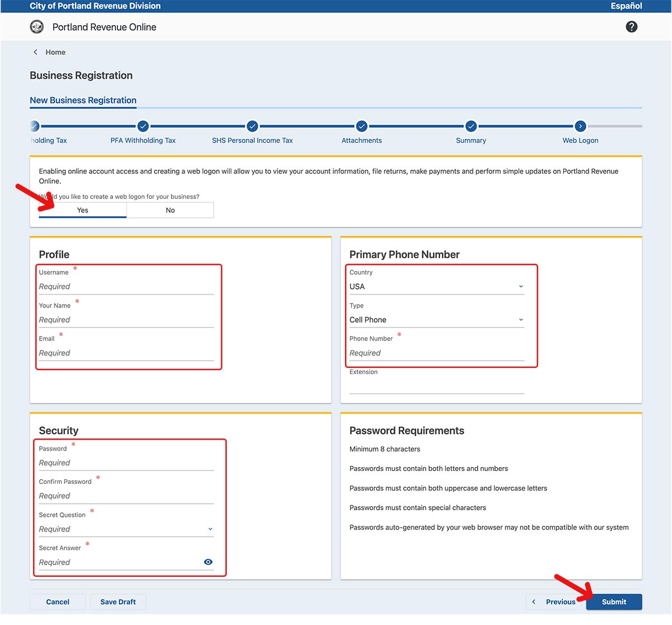
Task: Click the City of Portland seal logo
Action: [36, 27]
